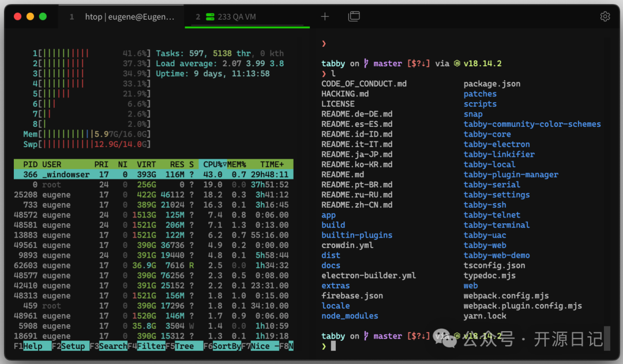Viewport: 623px width, 364px height.
Task: Click F7 Nice - in htop footer
Action: click(260, 346)
